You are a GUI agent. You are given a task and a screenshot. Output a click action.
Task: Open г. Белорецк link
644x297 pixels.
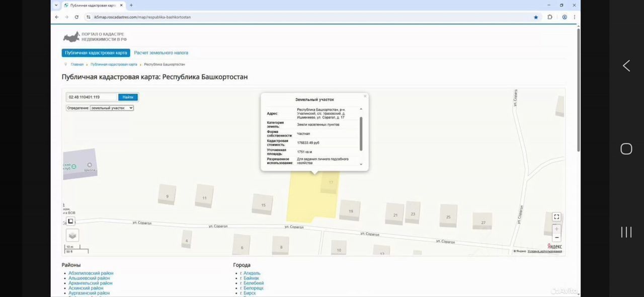pyautogui.click(x=252, y=288)
